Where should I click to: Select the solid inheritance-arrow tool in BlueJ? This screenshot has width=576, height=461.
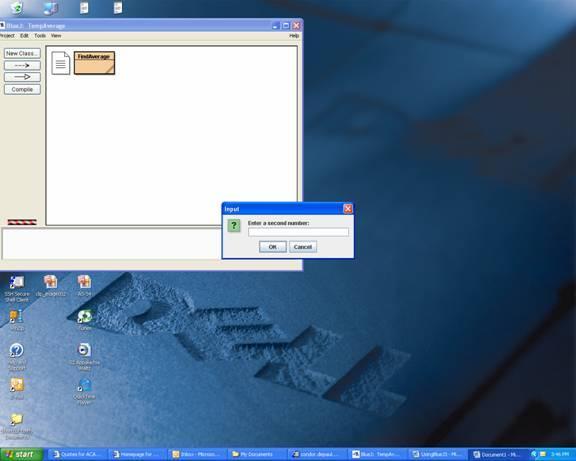coord(22,77)
